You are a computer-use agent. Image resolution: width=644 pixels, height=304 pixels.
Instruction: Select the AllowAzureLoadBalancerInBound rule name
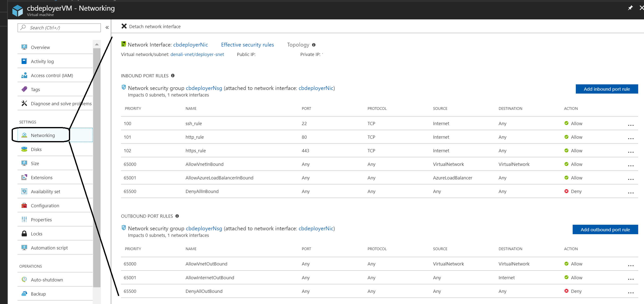click(219, 178)
